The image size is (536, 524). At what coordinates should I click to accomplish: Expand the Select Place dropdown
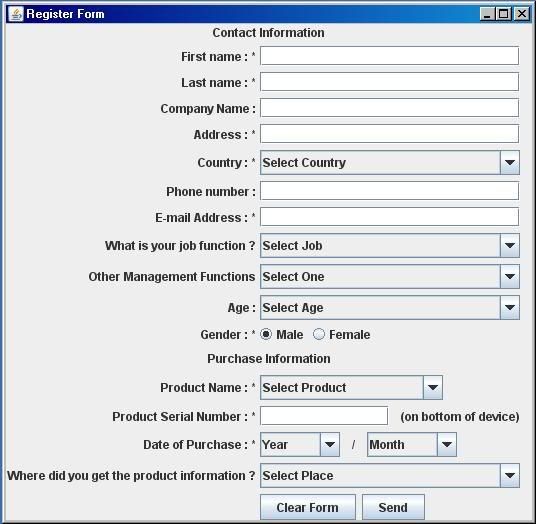390,475
